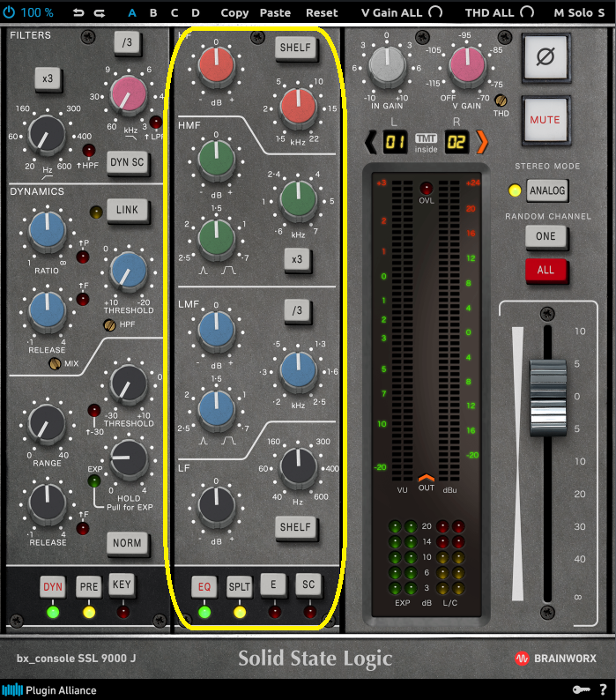Viewport: 616px width, 700px height.
Task: Click the output fader handle
Action: tap(548, 398)
